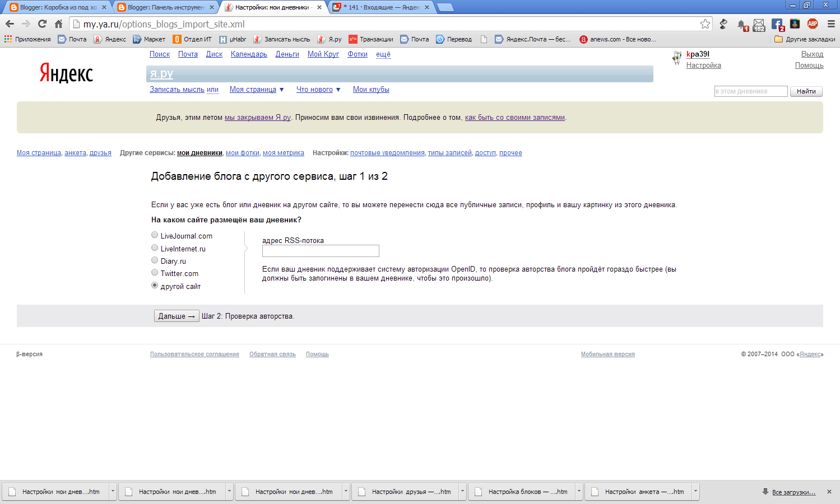Choose the Twitter.com radio option
Image resolution: width=840 pixels, height=504 pixels.
click(x=155, y=273)
